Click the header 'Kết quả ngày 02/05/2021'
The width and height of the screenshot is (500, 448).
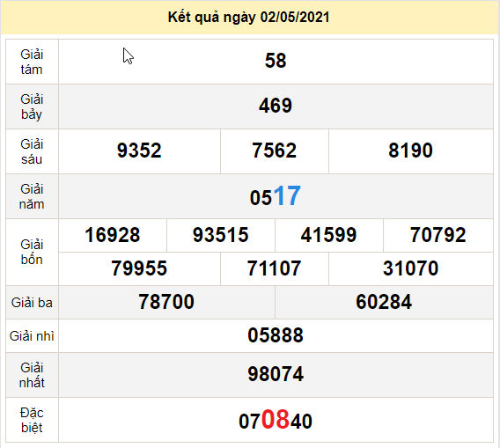(x=249, y=18)
